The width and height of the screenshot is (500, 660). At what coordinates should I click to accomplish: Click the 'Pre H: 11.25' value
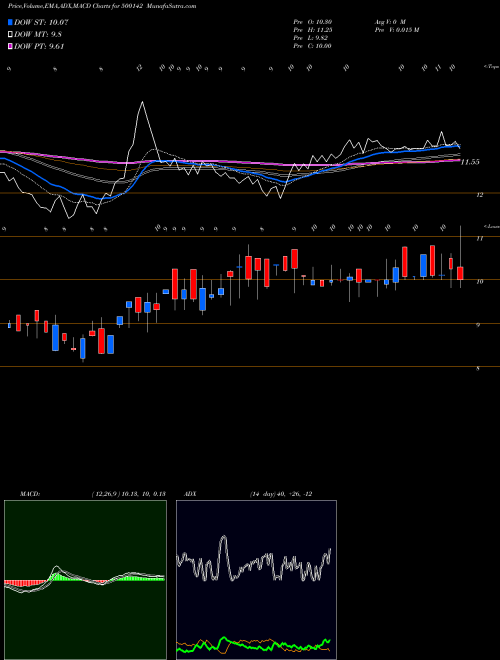[312, 30]
